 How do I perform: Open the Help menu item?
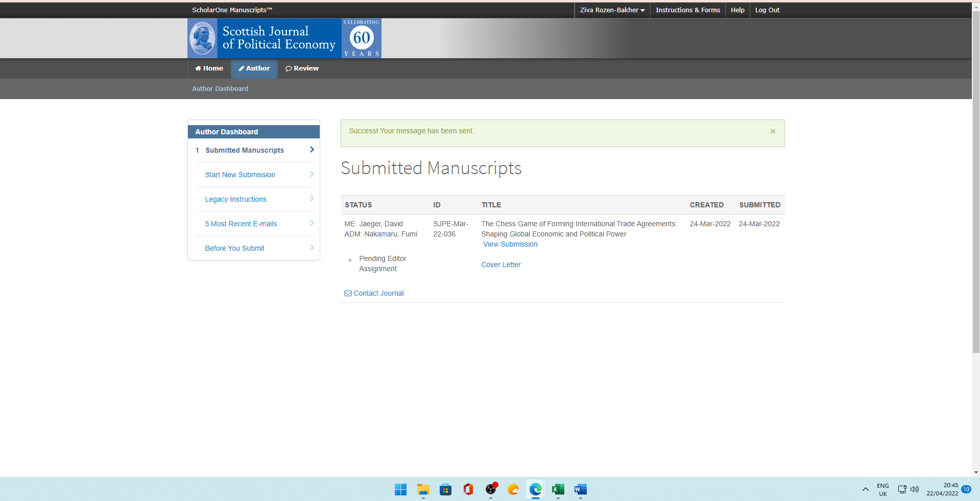pos(737,10)
